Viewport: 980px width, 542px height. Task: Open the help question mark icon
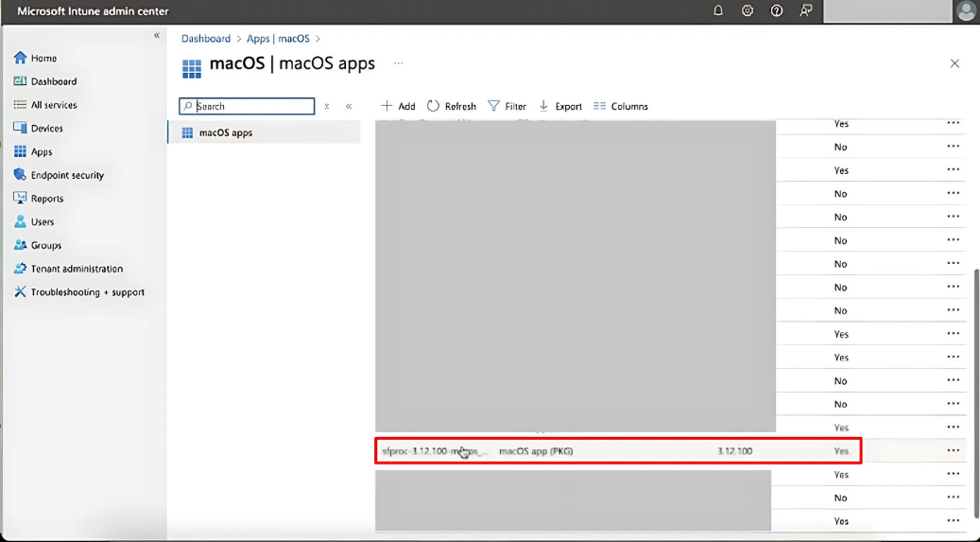[x=776, y=10]
